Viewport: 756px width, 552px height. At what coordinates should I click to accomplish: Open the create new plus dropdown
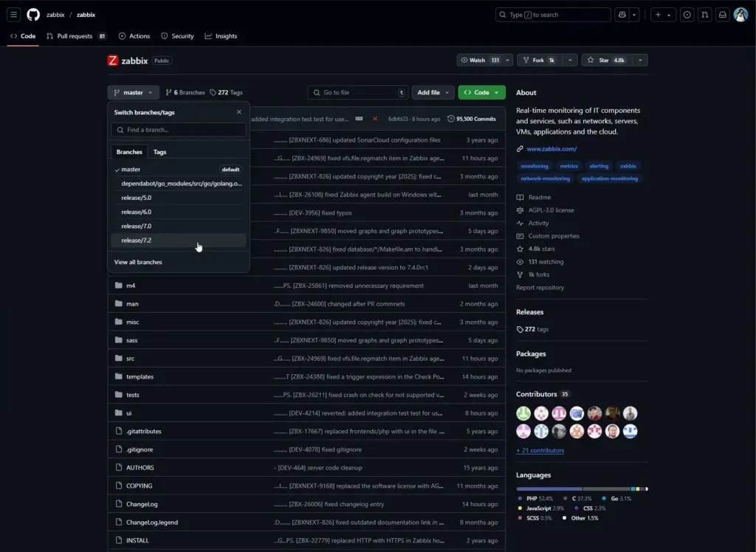coord(663,15)
